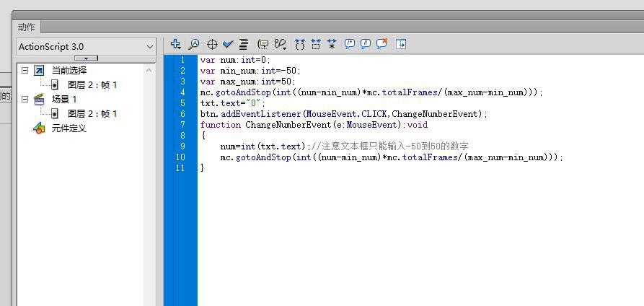Viewport: 644px width, 306px height.
Task: Click the collapse handle below ActionScript 3.0 dropdown
Action: tap(86, 58)
